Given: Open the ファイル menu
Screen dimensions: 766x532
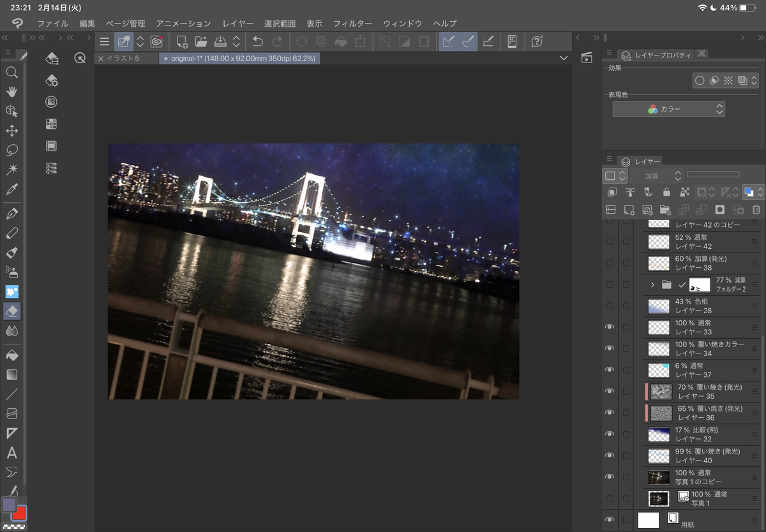Looking at the screenshot, I should 52,23.
